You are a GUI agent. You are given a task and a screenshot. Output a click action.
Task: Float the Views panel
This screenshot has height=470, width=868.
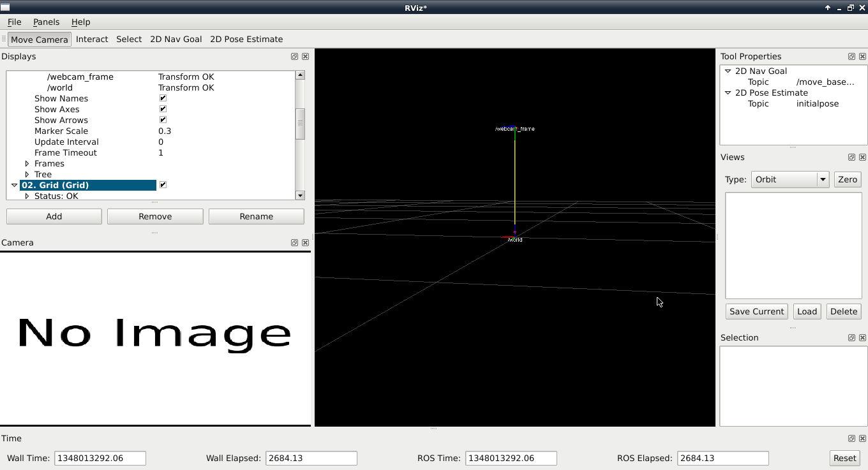851,158
